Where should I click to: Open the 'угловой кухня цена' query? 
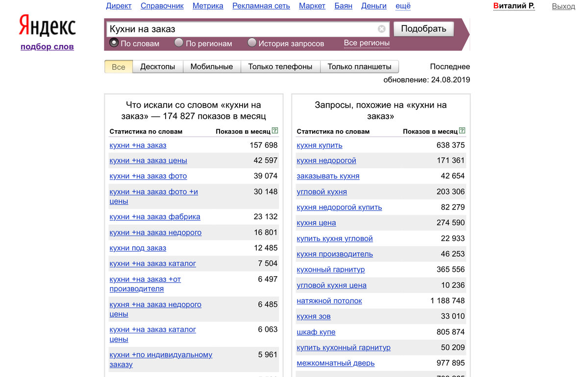tap(331, 285)
